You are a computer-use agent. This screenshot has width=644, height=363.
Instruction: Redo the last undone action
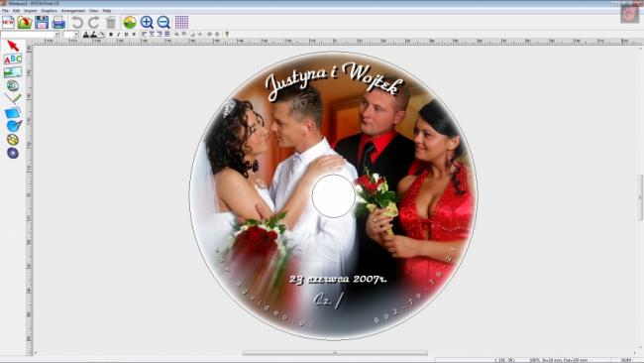point(94,22)
